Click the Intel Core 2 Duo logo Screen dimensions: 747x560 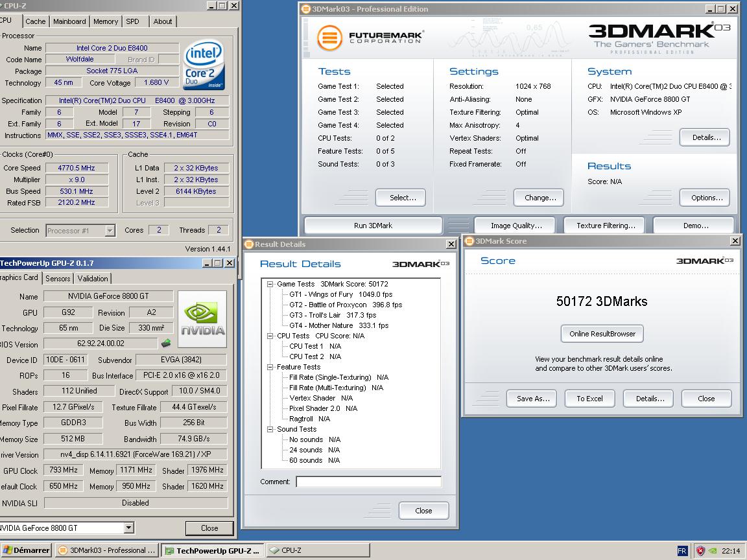(204, 65)
